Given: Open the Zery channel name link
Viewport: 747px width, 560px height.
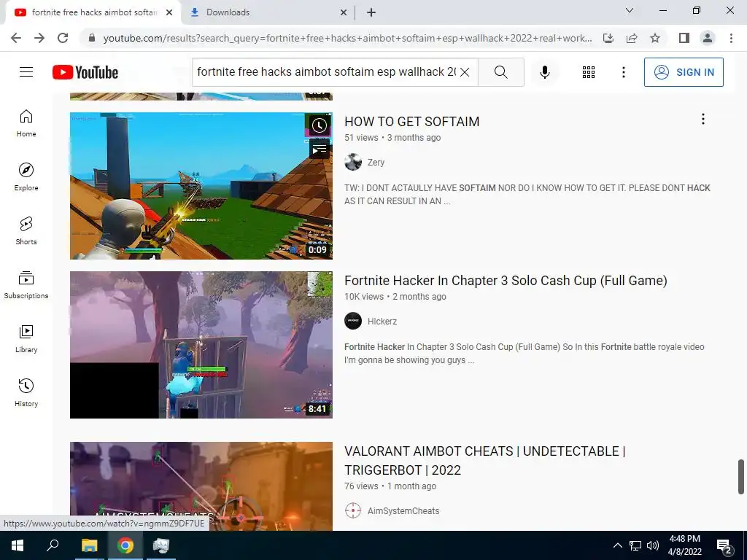Looking at the screenshot, I should click(x=376, y=163).
